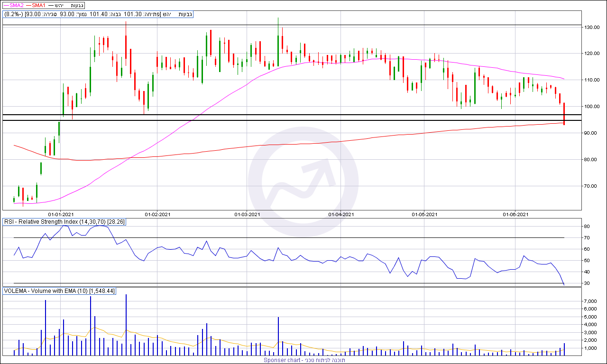Click the 30 label on RSI axis
Viewport: 607px width, 364px height.
(x=587, y=283)
